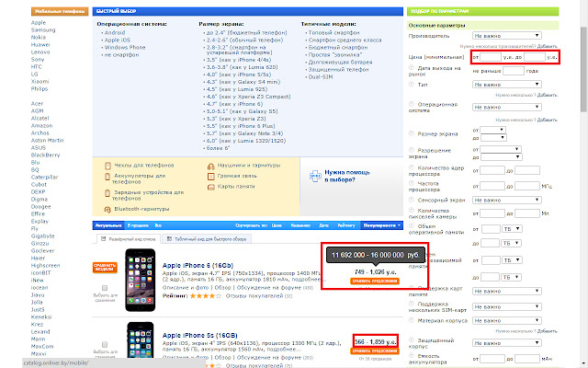Click the phone chargers icon
The width and height of the screenshot is (588, 368).
(107, 193)
